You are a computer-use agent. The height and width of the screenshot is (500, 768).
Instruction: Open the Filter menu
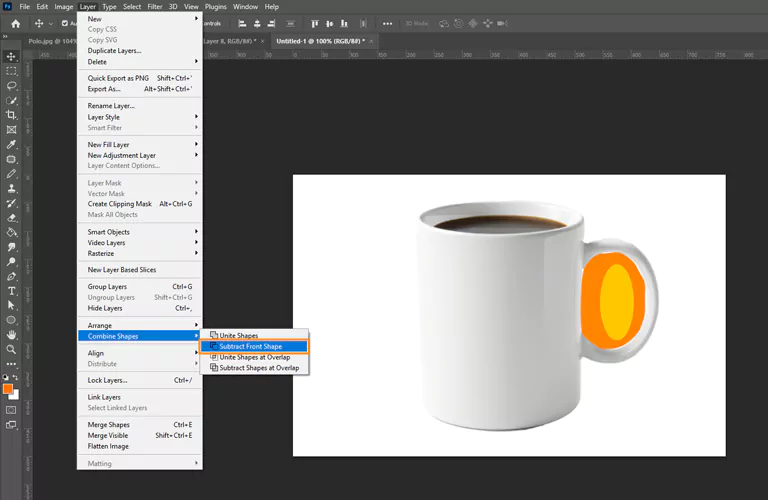[x=155, y=7]
